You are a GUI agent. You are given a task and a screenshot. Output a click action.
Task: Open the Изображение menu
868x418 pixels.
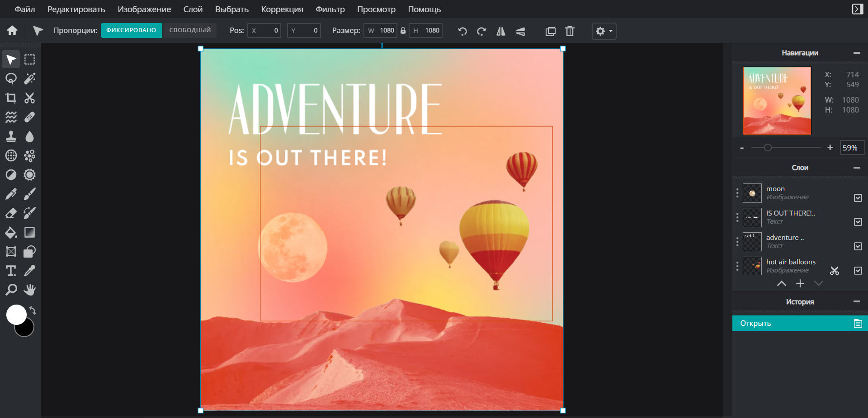point(144,9)
